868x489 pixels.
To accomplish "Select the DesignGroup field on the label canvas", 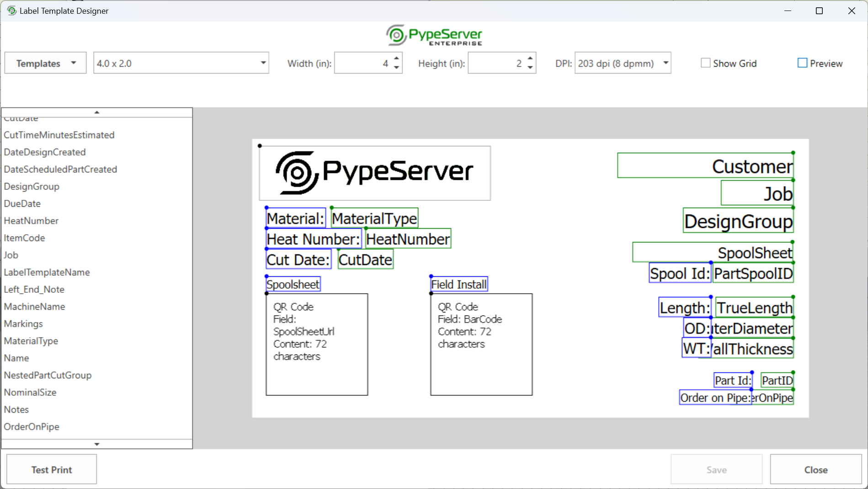I will tap(739, 220).
